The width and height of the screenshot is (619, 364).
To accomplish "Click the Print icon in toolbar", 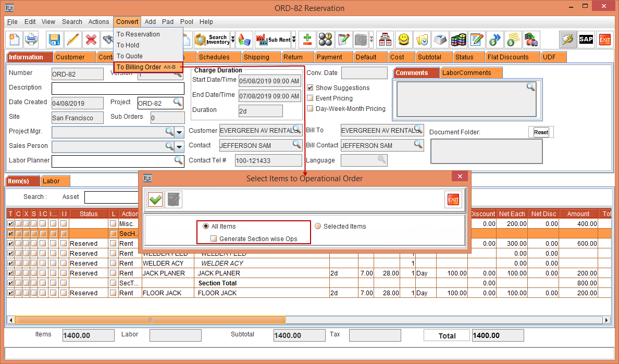I will pyautogui.click(x=32, y=40).
